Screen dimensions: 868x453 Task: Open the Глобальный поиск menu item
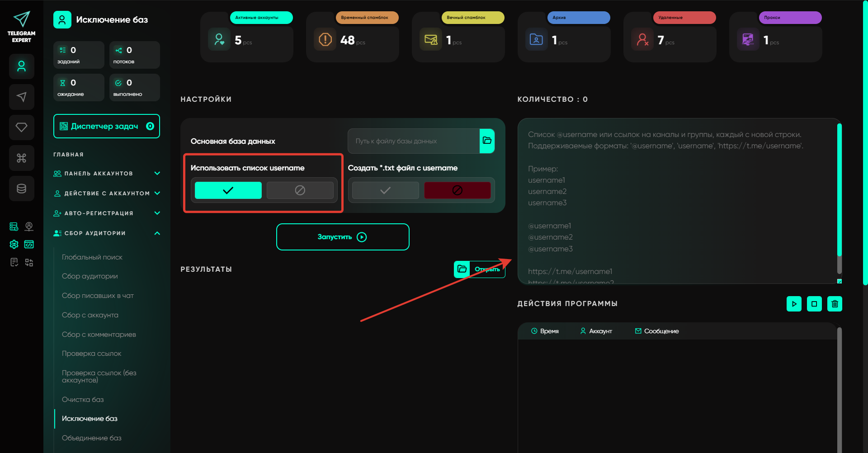point(92,257)
